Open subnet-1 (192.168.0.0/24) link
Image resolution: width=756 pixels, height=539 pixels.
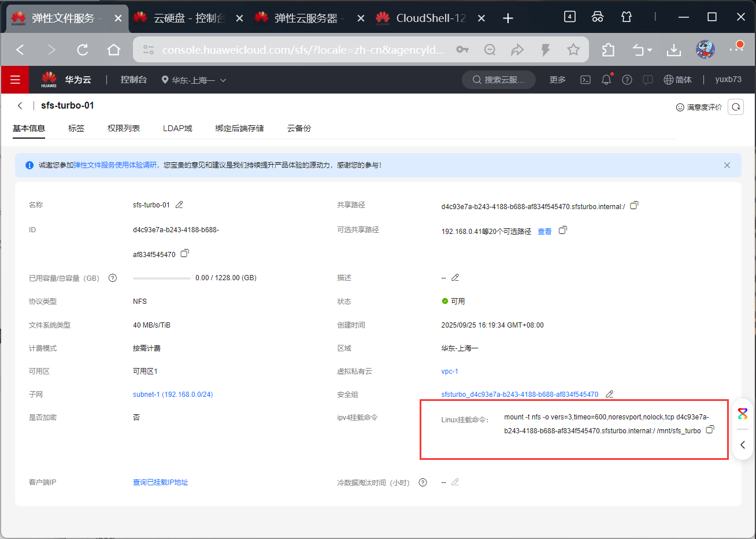click(173, 395)
